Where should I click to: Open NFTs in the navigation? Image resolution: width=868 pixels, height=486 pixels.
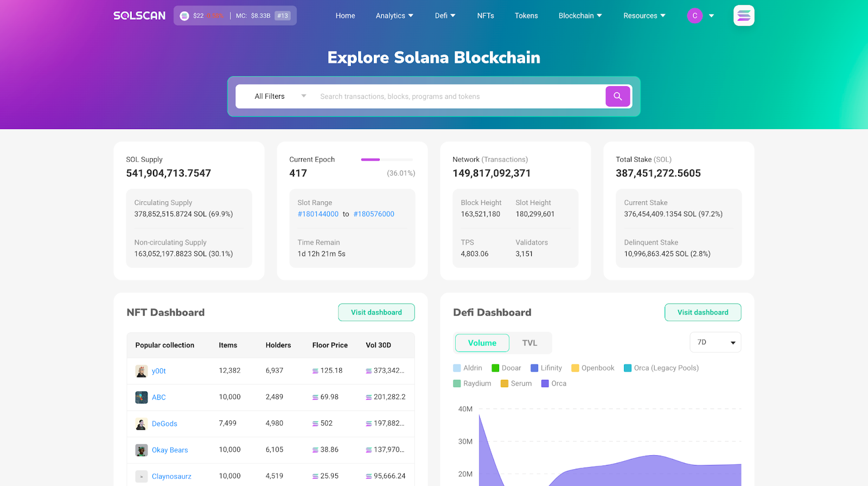(x=486, y=16)
